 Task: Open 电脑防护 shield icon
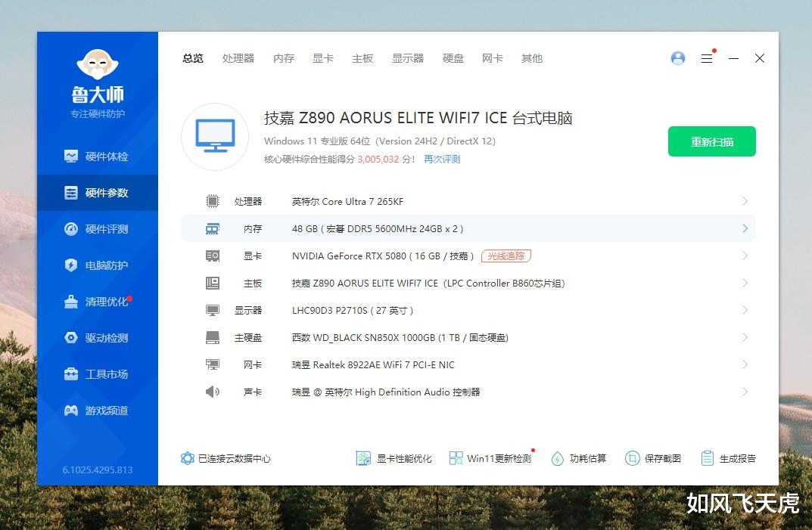[71, 265]
